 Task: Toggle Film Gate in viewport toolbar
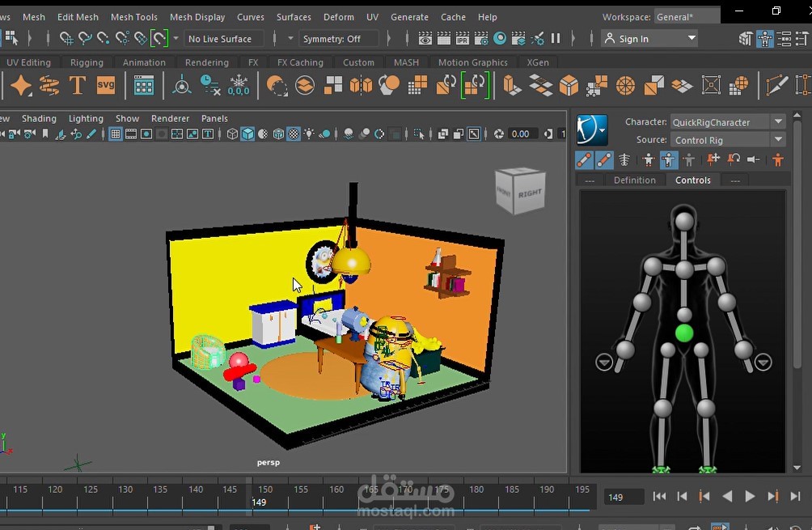131,134
